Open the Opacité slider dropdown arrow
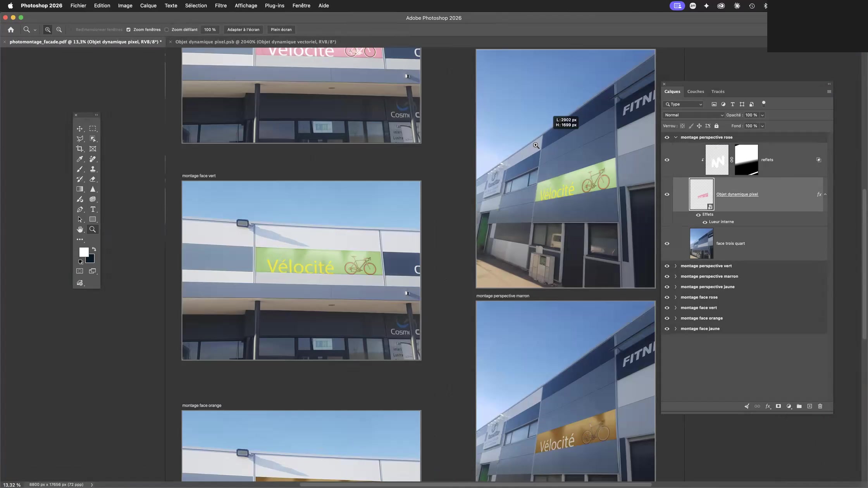The image size is (868, 488). 762,115
